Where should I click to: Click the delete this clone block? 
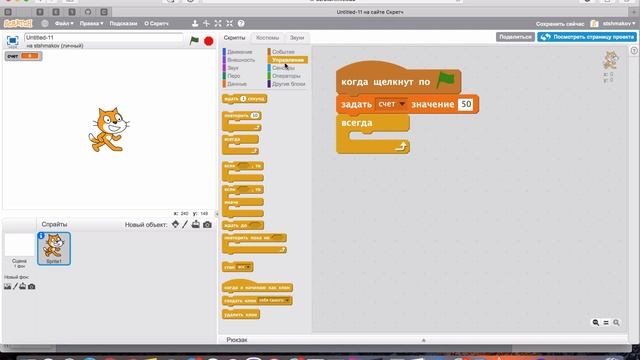241,315
